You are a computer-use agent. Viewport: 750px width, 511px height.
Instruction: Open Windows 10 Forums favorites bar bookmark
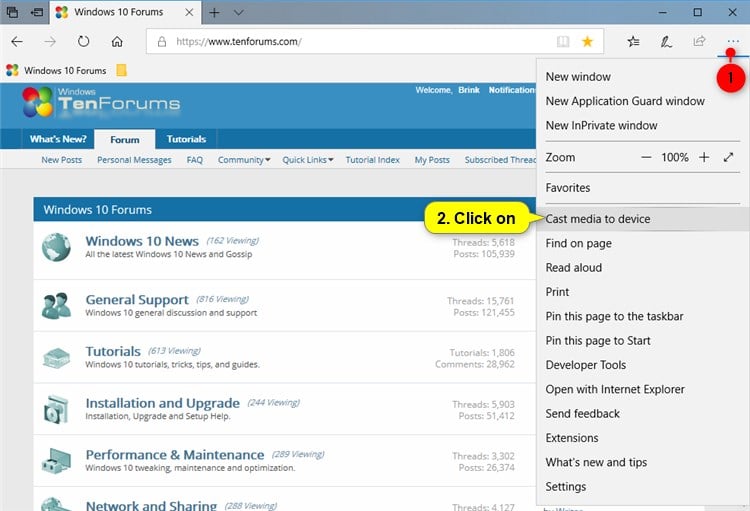click(56, 70)
